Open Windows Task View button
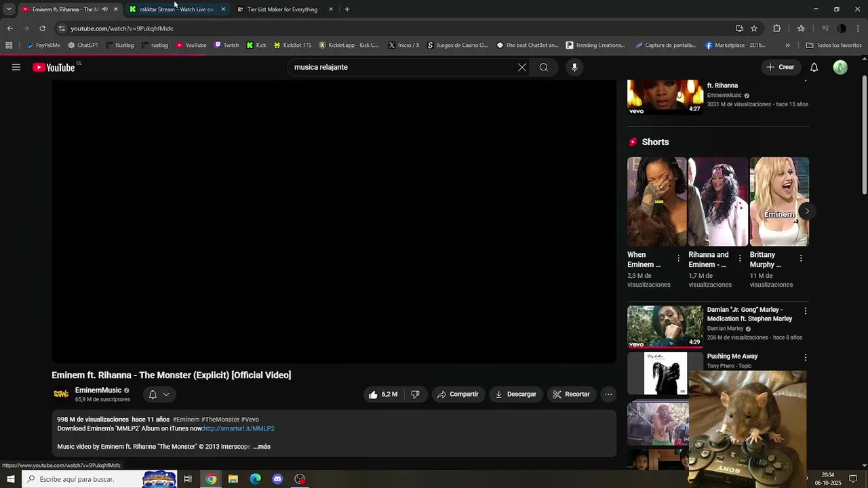 [188, 479]
